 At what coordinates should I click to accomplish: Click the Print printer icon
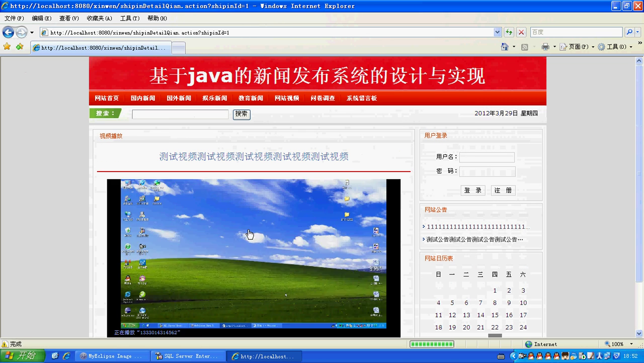545,47
